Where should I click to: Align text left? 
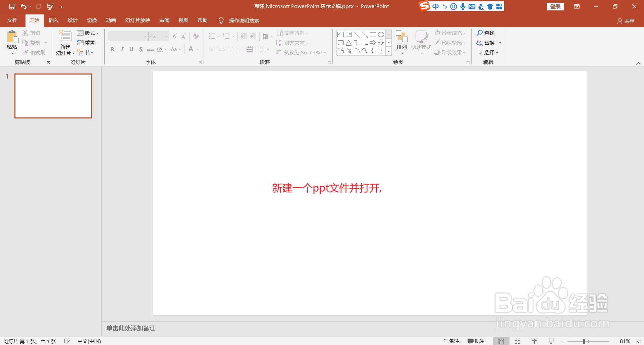coord(212,49)
